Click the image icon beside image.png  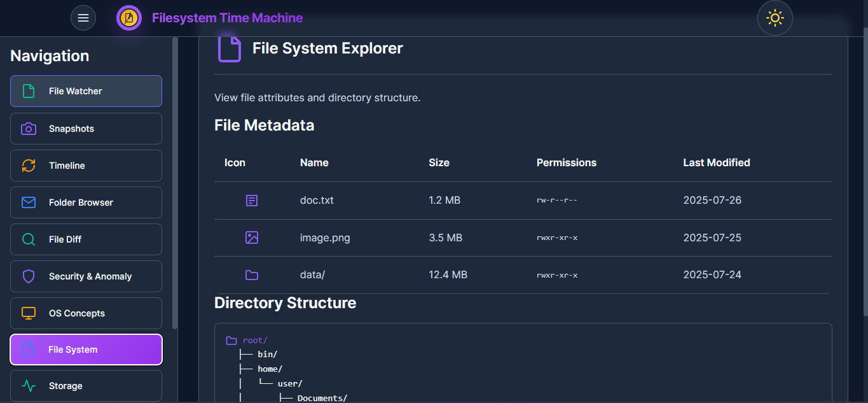[x=251, y=237]
